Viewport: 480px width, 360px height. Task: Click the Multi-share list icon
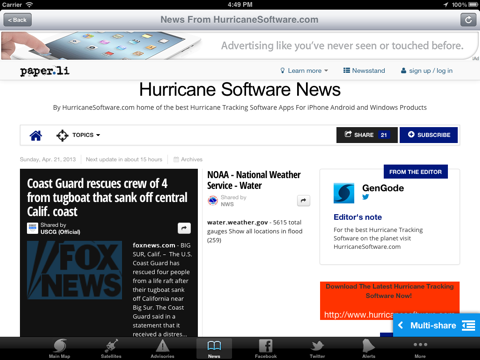(x=468, y=325)
